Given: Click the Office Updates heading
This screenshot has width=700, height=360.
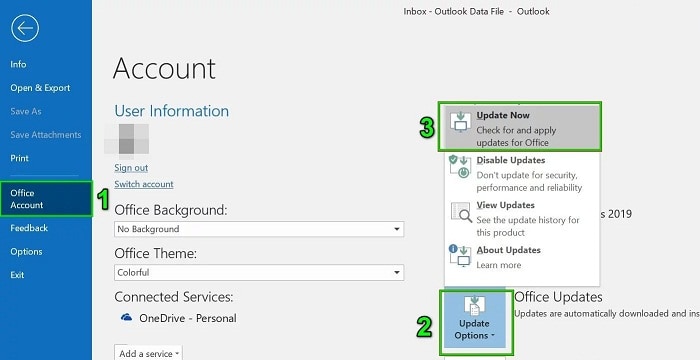Looking at the screenshot, I should coord(558,297).
